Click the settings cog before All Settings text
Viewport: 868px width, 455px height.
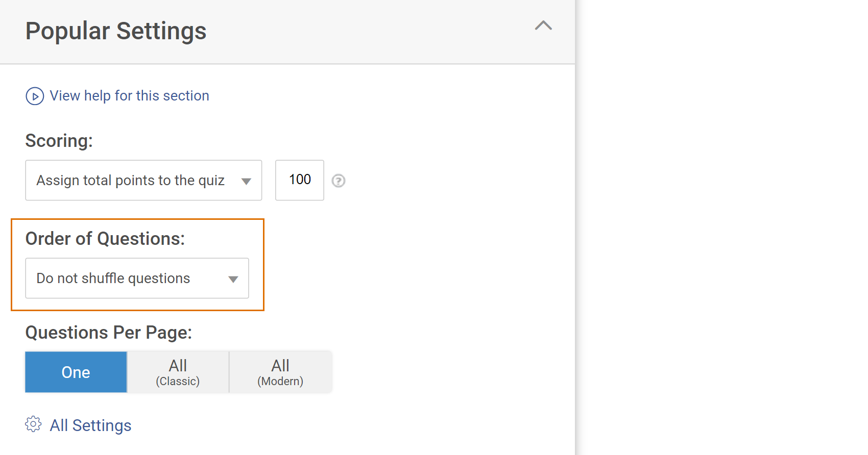[33, 424]
